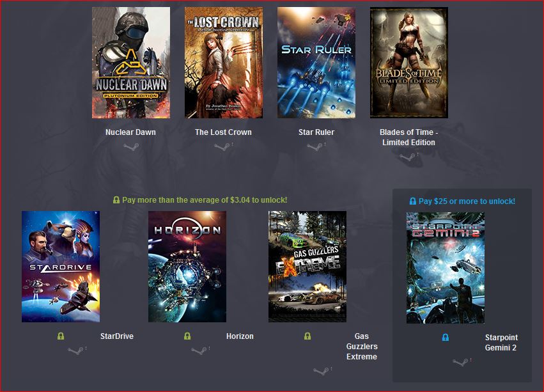Click the Horizon title label
The width and height of the screenshot is (544, 392).
tap(240, 336)
